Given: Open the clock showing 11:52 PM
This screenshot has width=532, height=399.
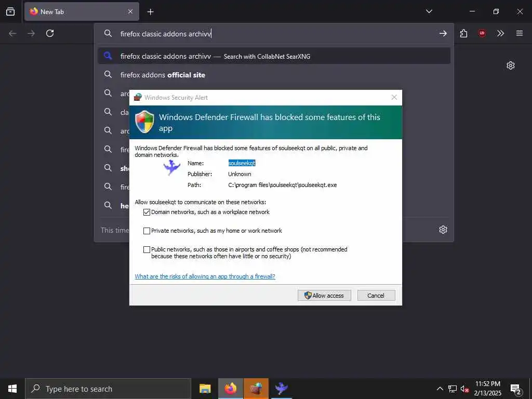Looking at the screenshot, I should [487, 389].
